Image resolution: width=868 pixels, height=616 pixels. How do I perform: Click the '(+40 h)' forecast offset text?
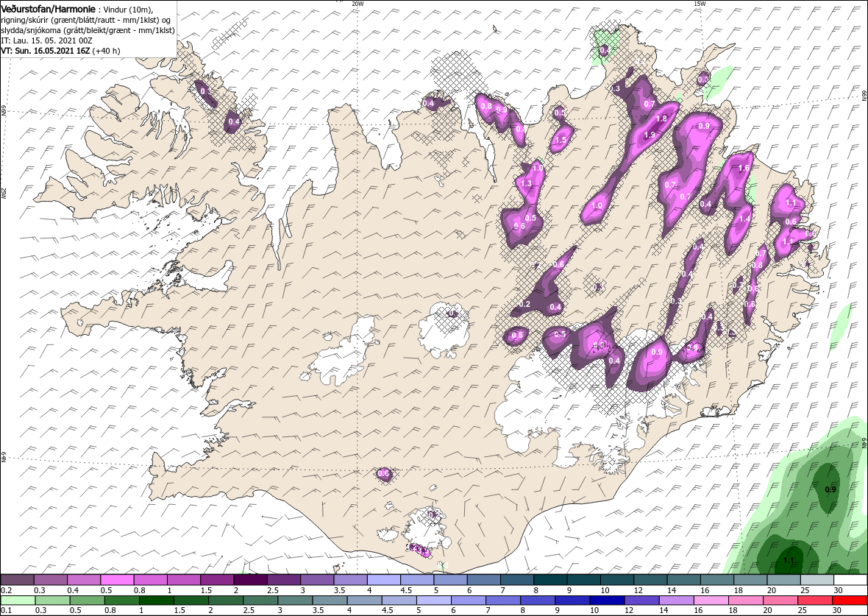pos(106,51)
